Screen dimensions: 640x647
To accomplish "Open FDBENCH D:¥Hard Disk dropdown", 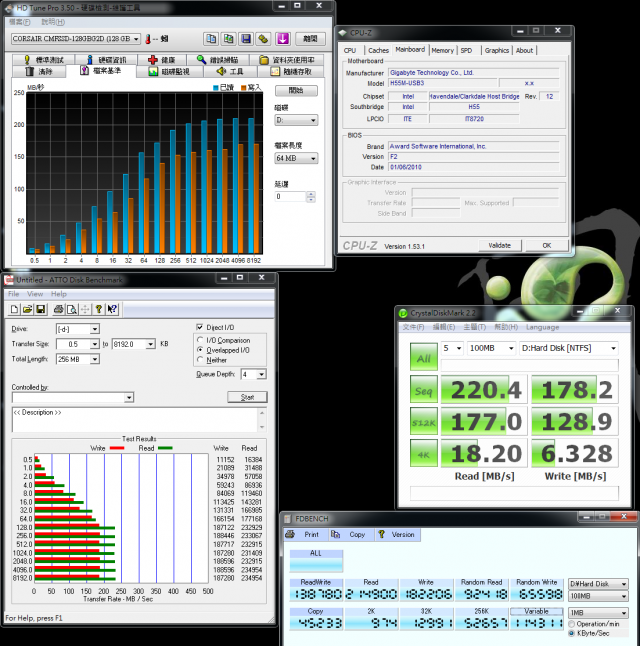I will click(598, 584).
